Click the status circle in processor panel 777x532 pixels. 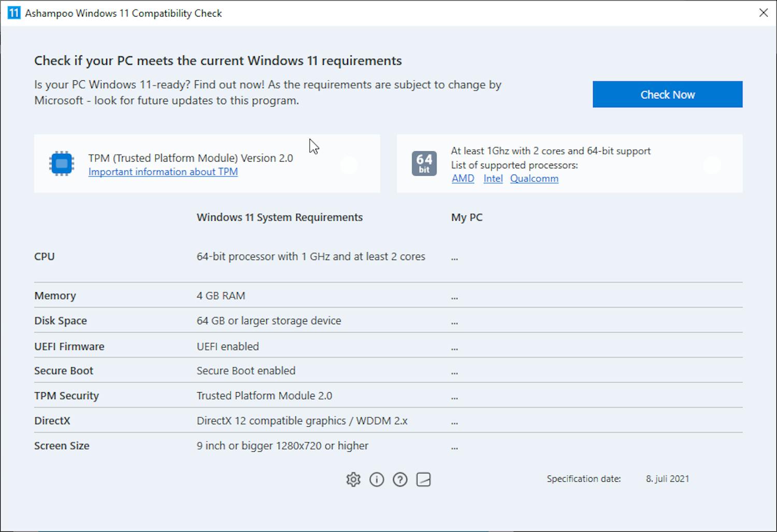[x=712, y=165]
